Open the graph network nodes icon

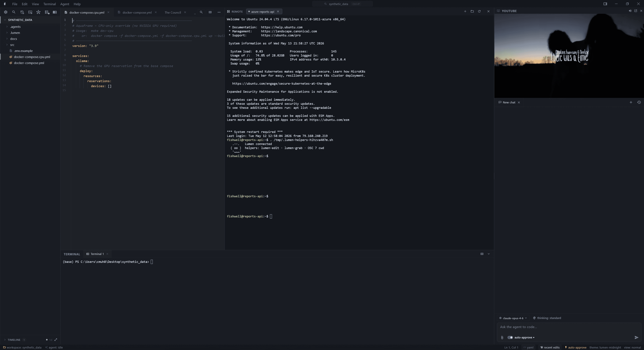coord(38,12)
